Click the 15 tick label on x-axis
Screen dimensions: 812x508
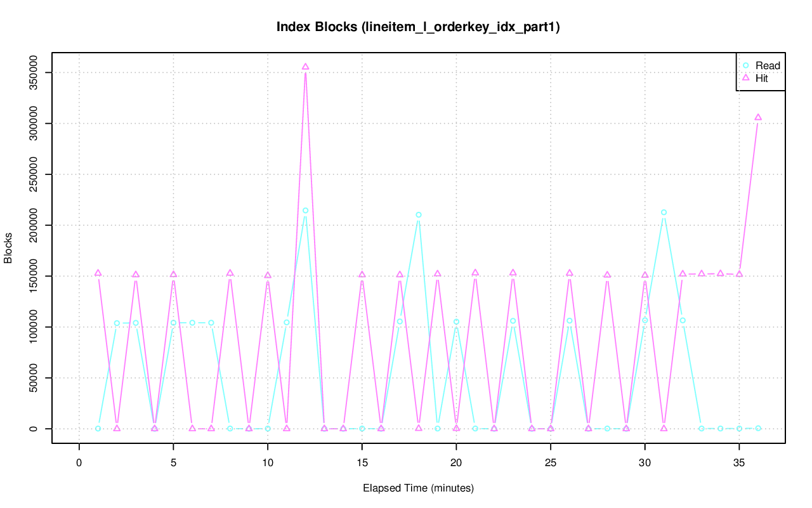(x=362, y=464)
